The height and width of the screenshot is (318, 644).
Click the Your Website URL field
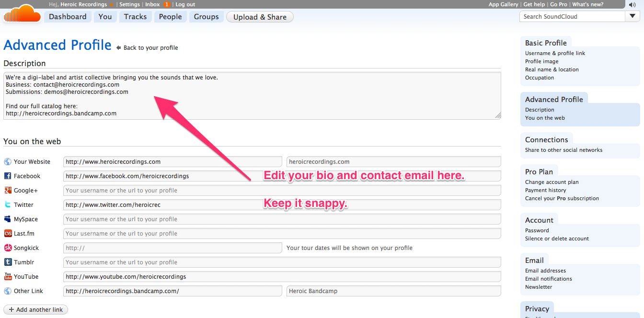click(x=172, y=162)
